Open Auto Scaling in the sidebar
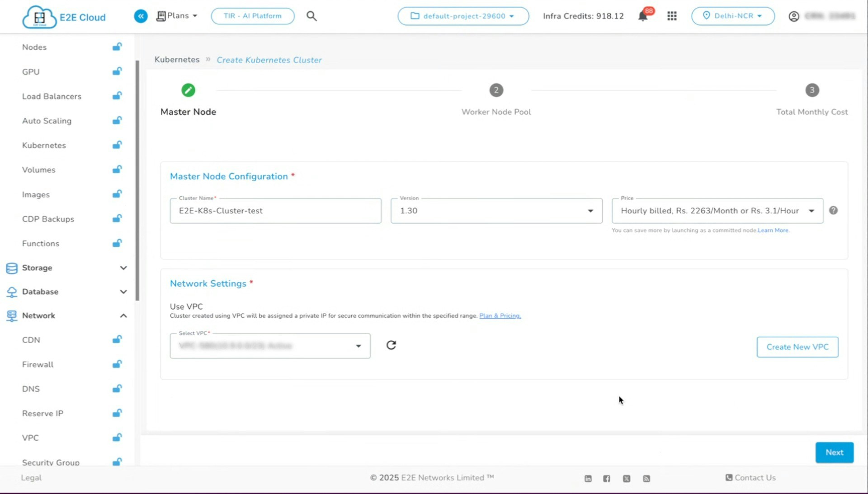868x494 pixels. 47,121
